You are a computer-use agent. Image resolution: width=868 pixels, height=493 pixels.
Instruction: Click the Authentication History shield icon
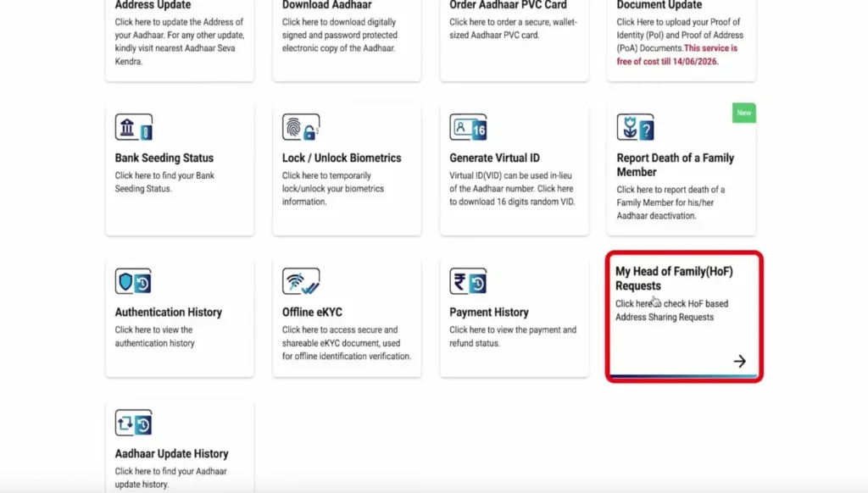pyautogui.click(x=133, y=281)
